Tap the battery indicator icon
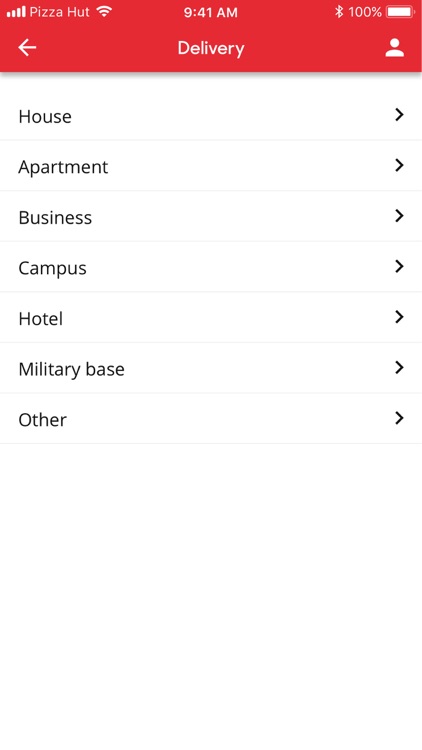The height and width of the screenshot is (750, 422). 401,11
